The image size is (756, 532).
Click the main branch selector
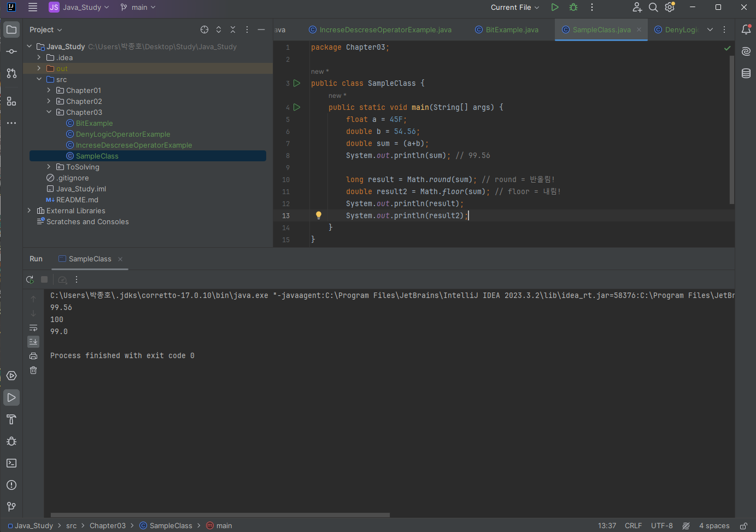(x=138, y=7)
